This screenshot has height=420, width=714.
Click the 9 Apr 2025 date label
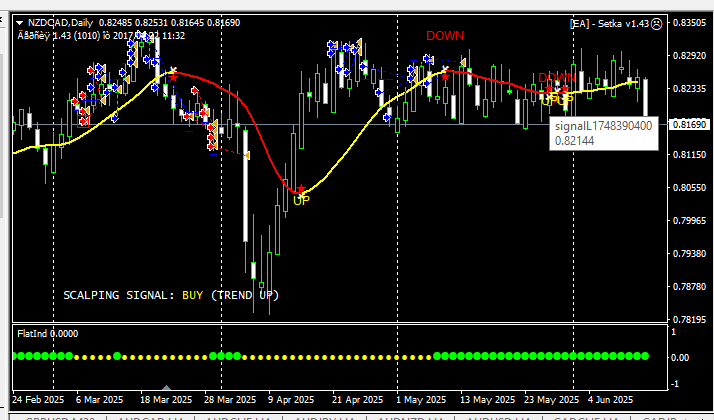[x=291, y=400]
